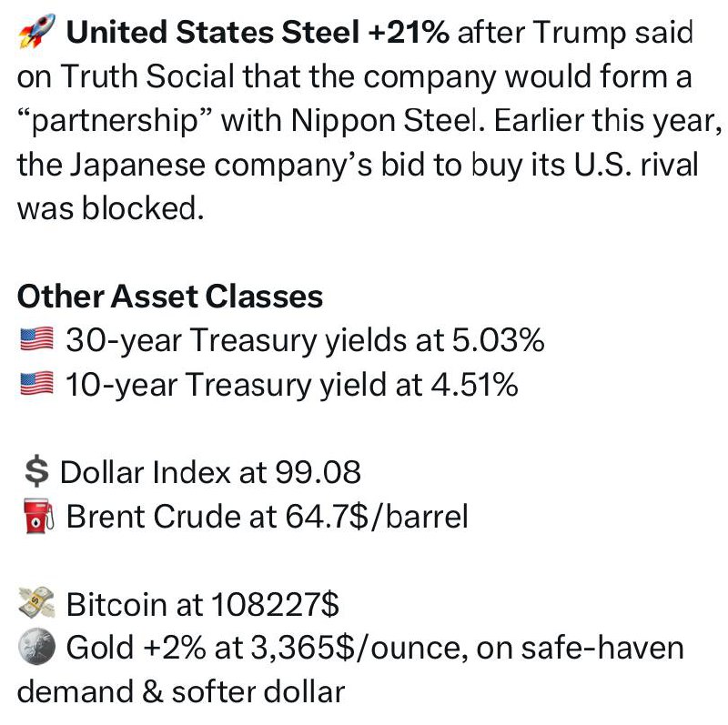Click the bold United States Steel +21% text
728x725 pixels.
pyautogui.click(x=258, y=33)
